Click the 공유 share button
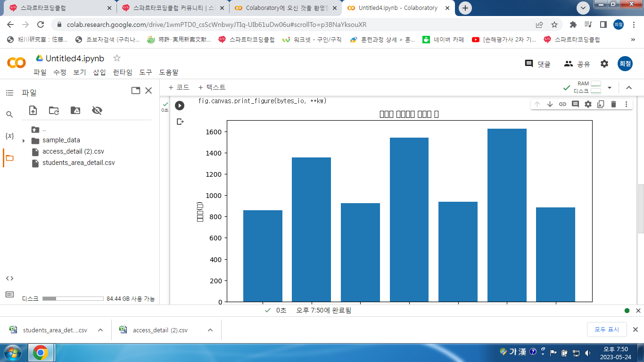The width and height of the screenshot is (644, 362). coord(577,64)
